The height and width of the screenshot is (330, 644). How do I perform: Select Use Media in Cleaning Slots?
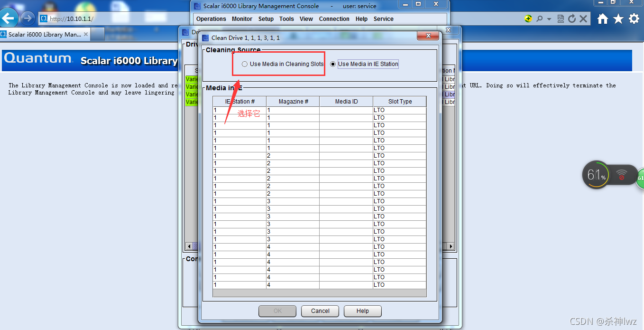coord(283,64)
